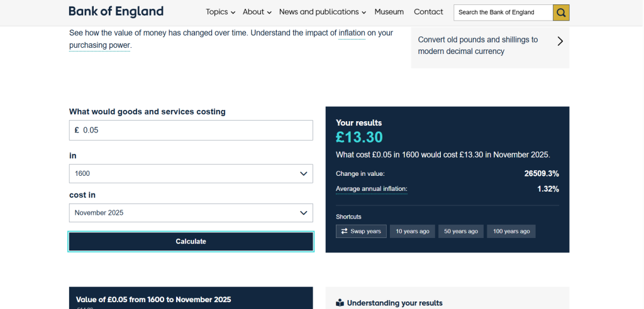Expand the Topics menu
This screenshot has height=309, width=644.
point(220,12)
